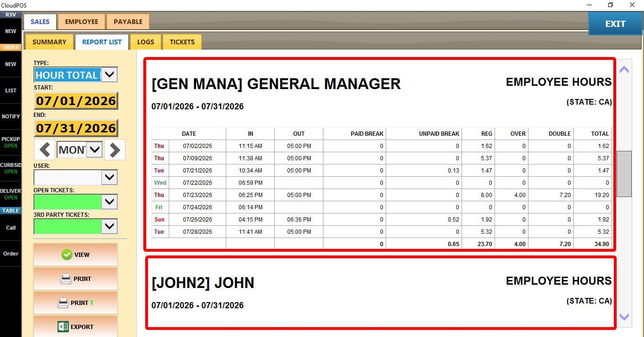Click the OVER column header
Viewport: 644px width, 337px height.
coord(512,134)
